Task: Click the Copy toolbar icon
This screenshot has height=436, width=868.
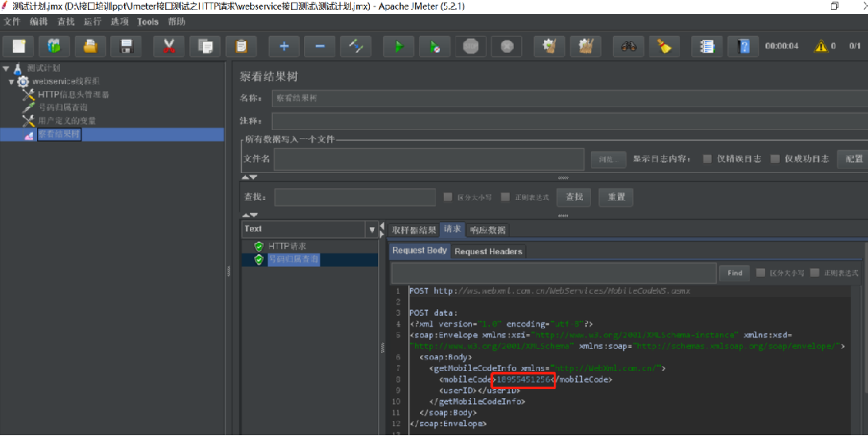Action: click(x=205, y=46)
